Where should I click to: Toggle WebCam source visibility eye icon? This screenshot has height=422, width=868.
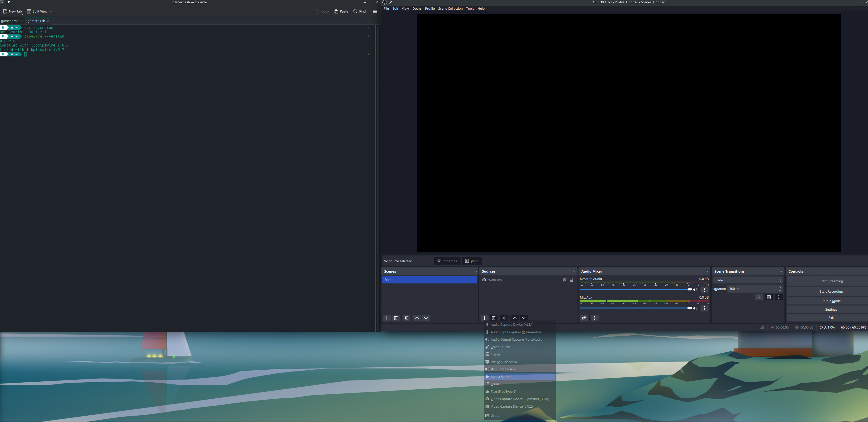click(x=564, y=280)
